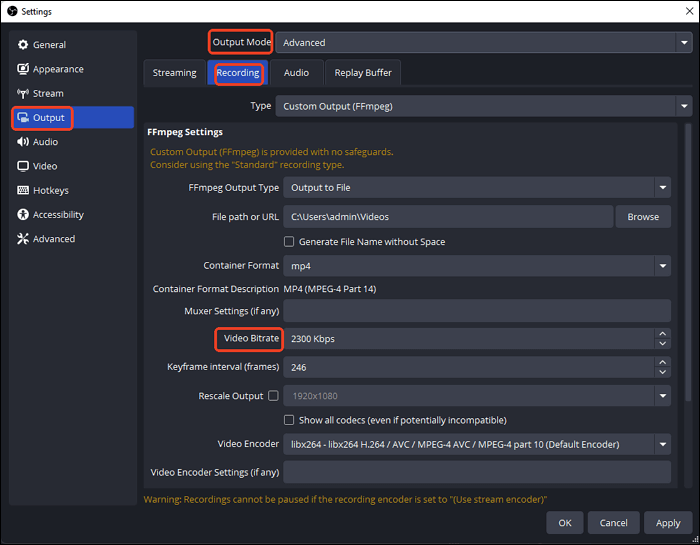Switch to the Streaming tab

coord(174,73)
